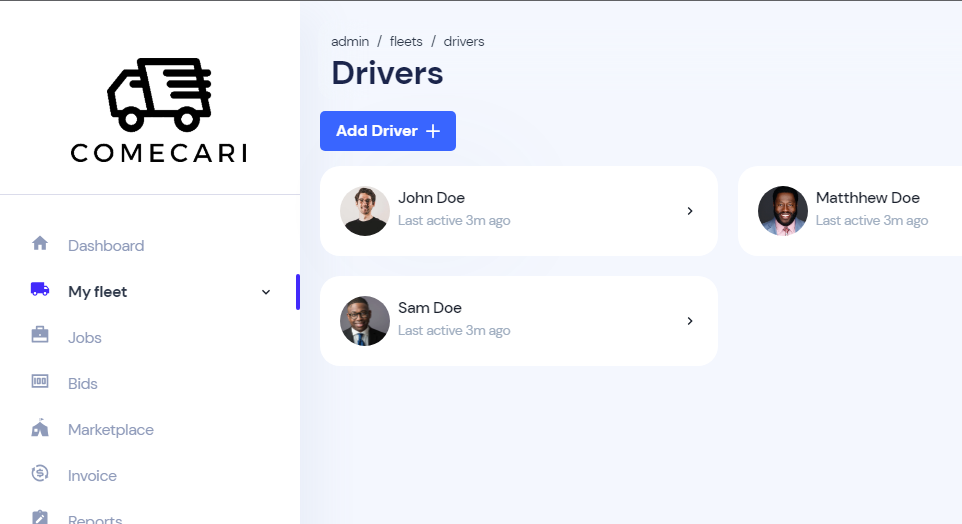Click the fleets breadcrumb link

point(406,41)
